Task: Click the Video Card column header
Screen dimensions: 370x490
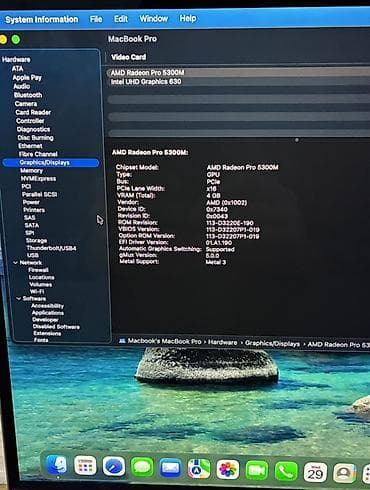Action: (x=129, y=57)
